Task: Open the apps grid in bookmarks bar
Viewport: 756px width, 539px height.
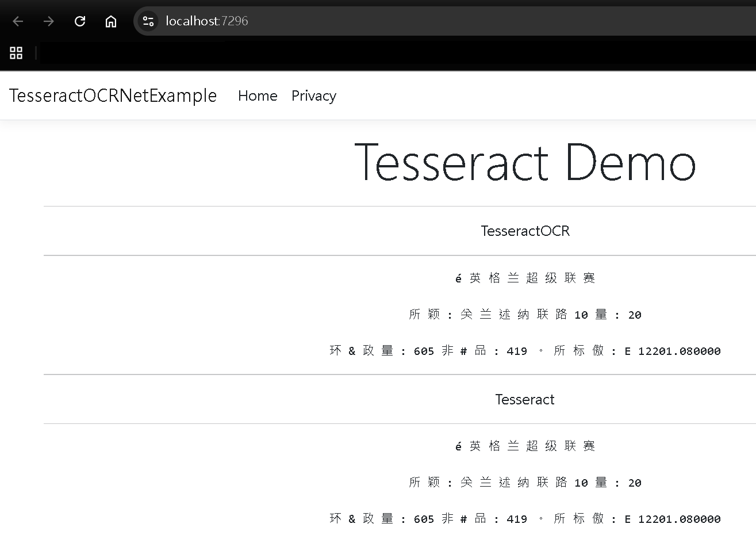Action: click(x=16, y=53)
